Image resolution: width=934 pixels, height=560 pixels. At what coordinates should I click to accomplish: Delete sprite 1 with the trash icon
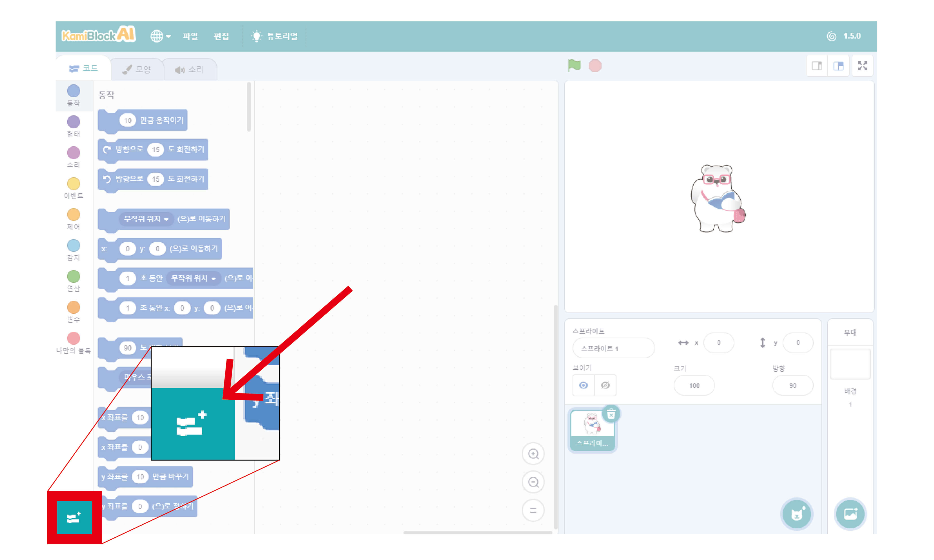pyautogui.click(x=611, y=414)
